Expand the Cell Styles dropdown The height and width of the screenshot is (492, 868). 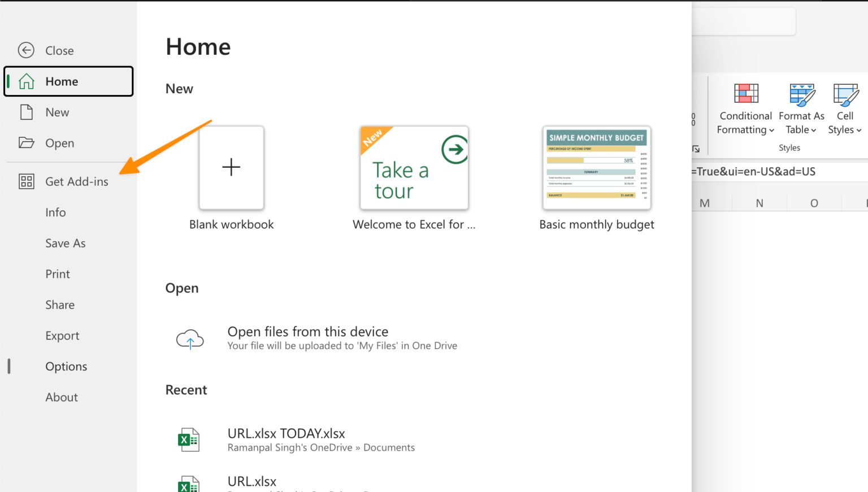click(x=858, y=129)
